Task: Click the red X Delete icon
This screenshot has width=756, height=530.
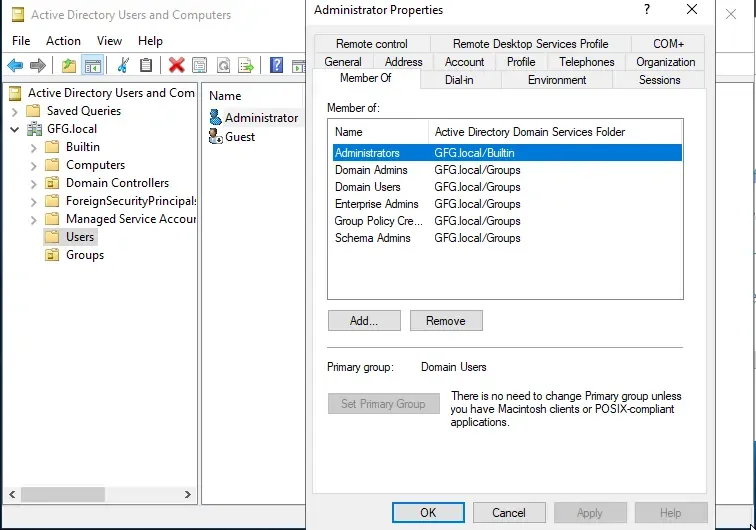Action: click(x=176, y=65)
